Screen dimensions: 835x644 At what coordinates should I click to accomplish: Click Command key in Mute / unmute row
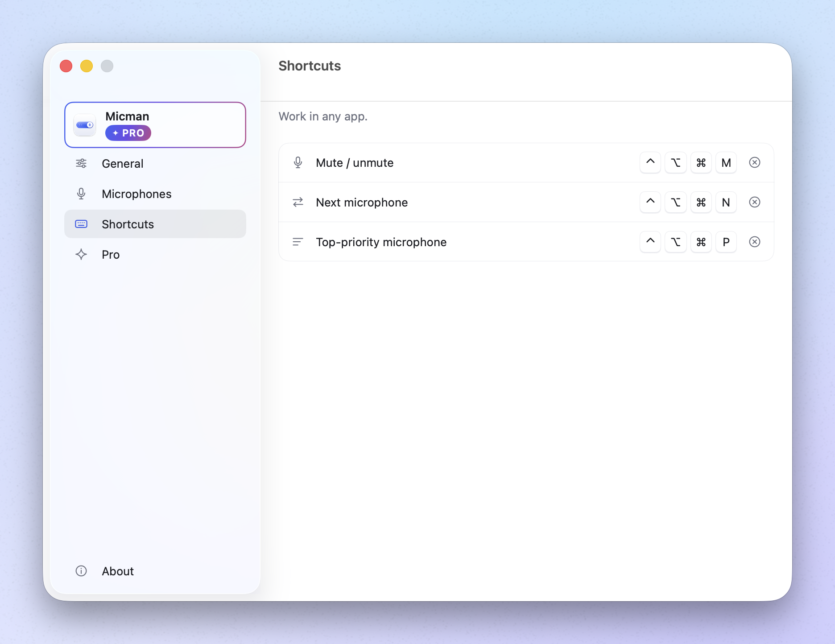coord(701,163)
